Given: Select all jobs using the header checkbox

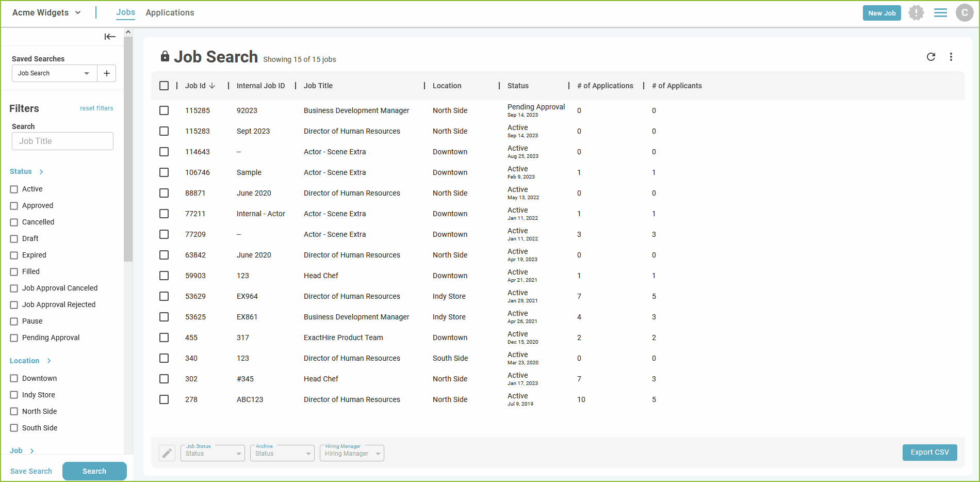Looking at the screenshot, I should 164,86.
